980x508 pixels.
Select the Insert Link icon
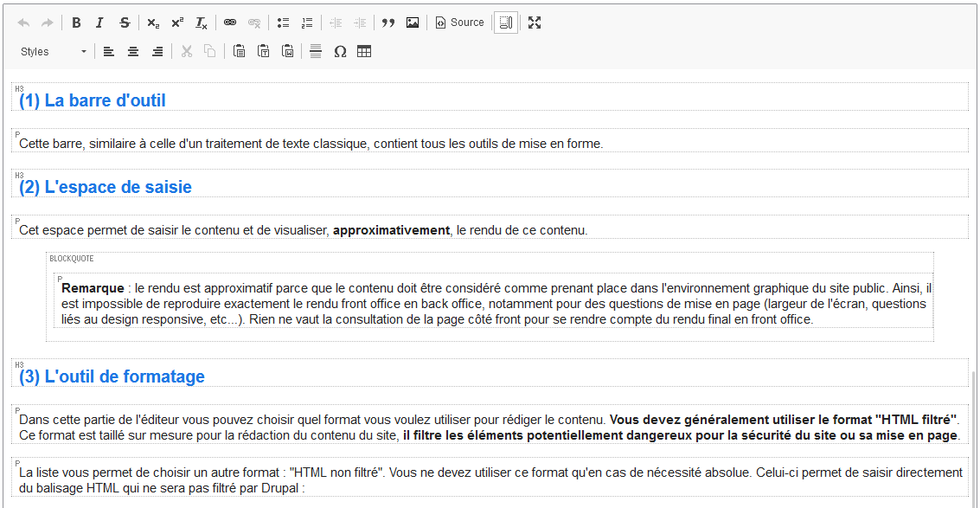tap(229, 22)
